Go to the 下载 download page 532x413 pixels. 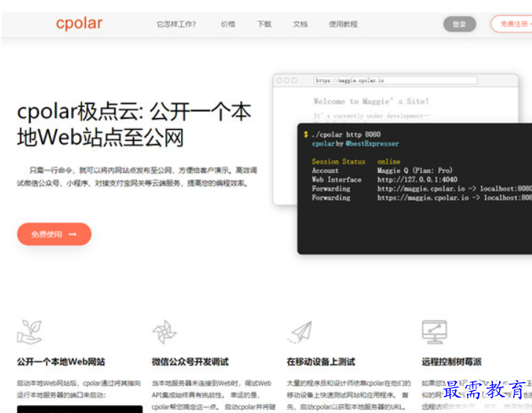click(x=264, y=24)
